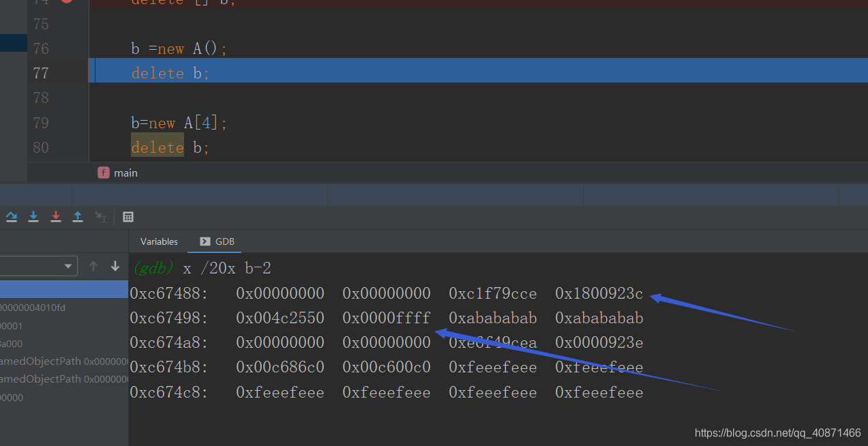Click the value 0x0000ffff
Viewport: 868px width, 446px height.
pos(387,318)
